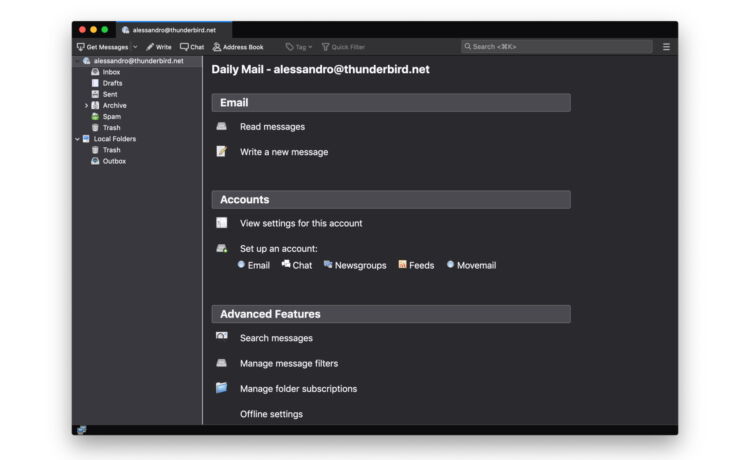Click Write a new message

click(284, 152)
